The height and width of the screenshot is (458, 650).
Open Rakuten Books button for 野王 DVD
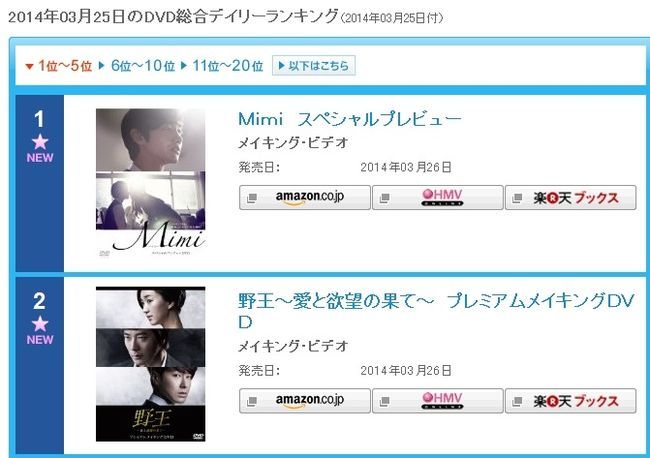[571, 400]
